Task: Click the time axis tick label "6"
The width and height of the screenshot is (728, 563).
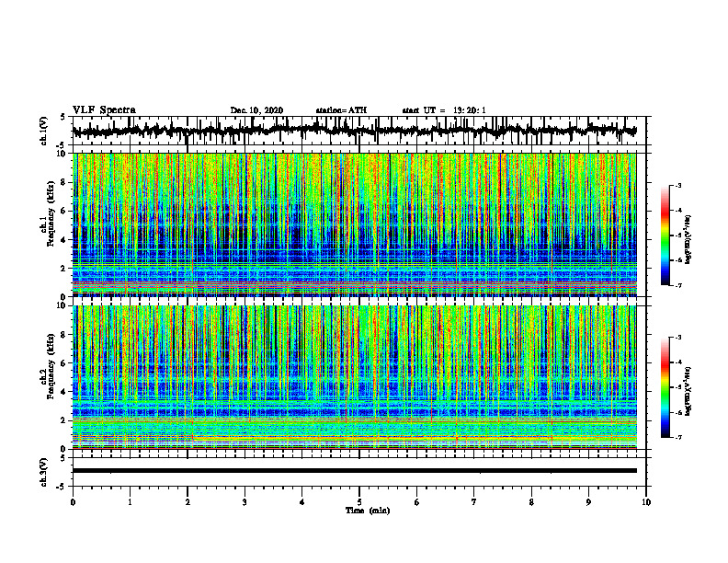Action: pyautogui.click(x=417, y=502)
